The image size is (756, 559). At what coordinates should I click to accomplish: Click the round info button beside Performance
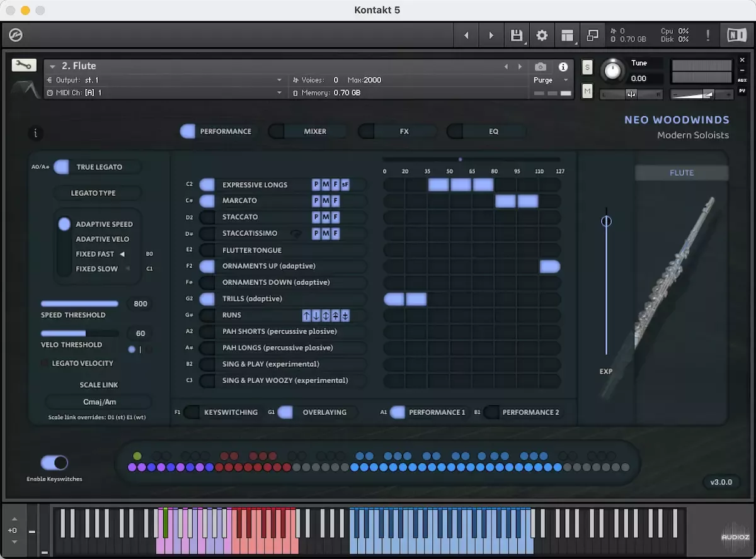(36, 133)
